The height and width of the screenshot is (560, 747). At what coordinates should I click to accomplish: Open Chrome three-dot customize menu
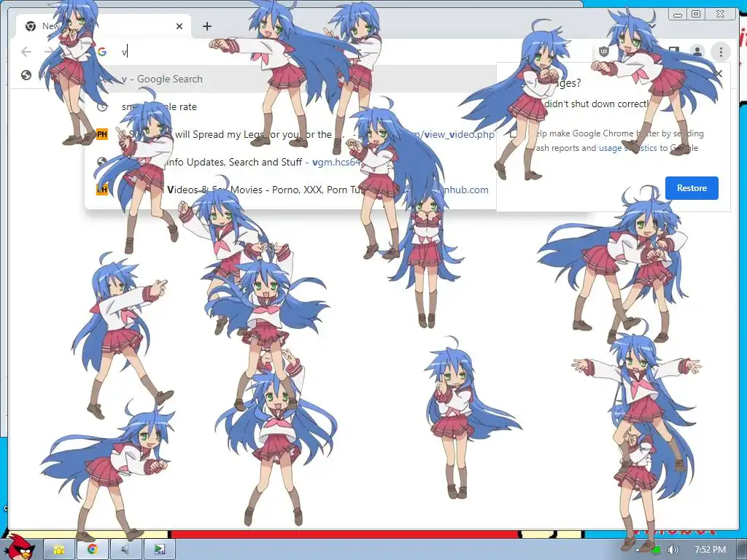[x=721, y=52]
